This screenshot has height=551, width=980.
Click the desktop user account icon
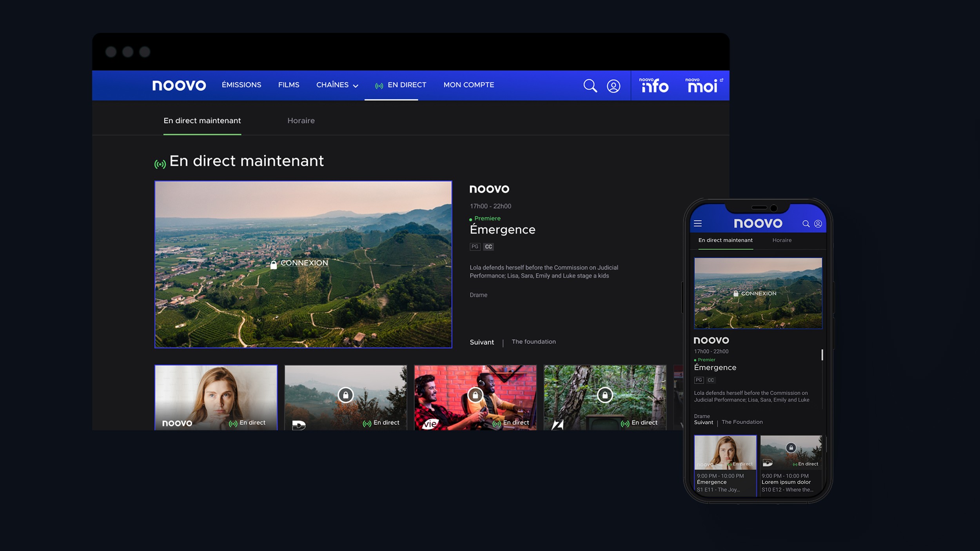click(x=613, y=86)
